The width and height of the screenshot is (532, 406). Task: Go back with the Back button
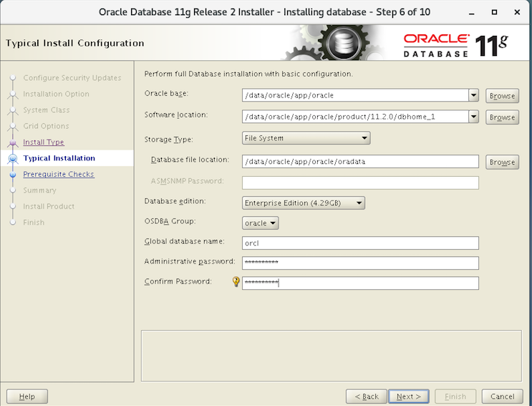[367, 396]
